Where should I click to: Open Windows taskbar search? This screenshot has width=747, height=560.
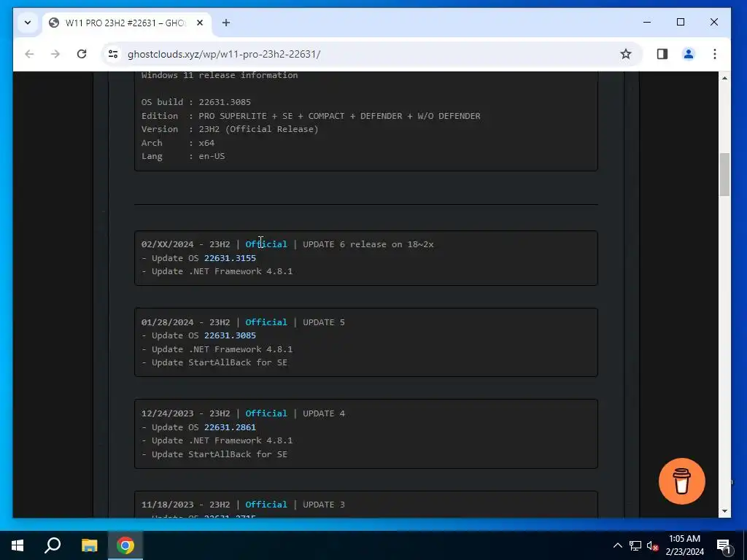tap(53, 545)
